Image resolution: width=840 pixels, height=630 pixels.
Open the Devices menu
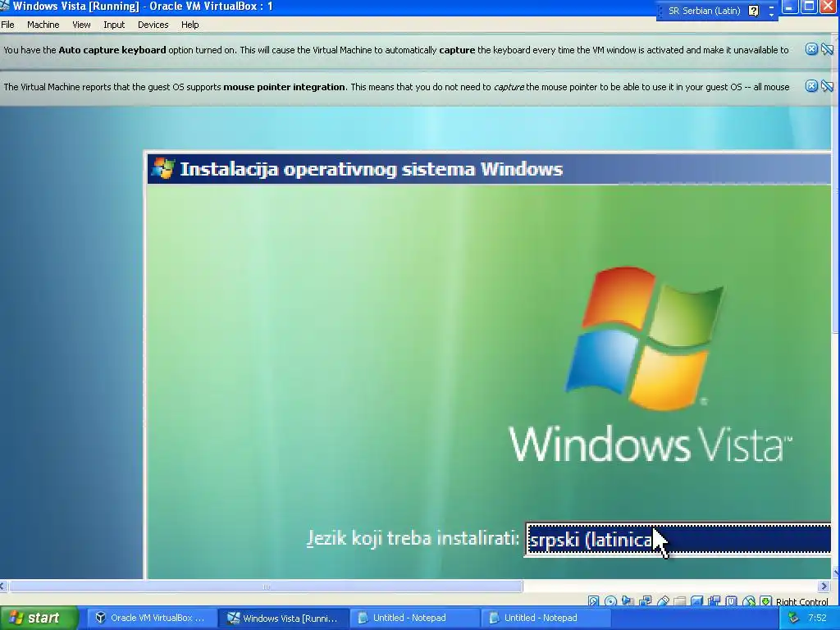(153, 25)
